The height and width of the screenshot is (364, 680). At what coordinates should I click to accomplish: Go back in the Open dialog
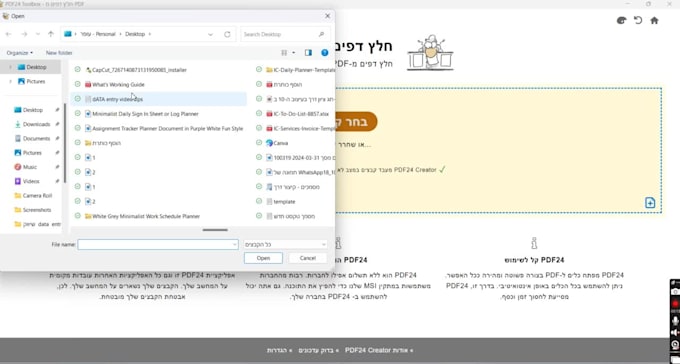9,34
